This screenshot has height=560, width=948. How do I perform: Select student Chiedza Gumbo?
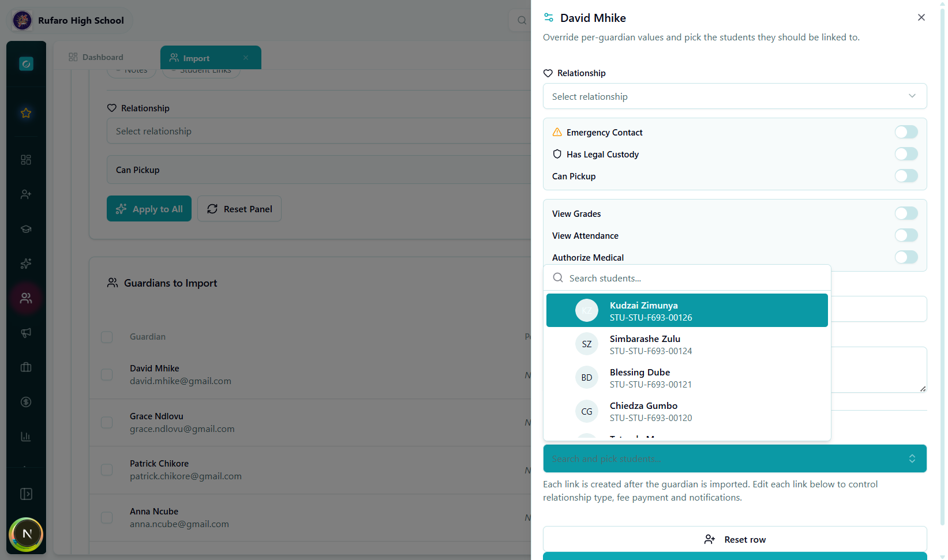tap(687, 411)
